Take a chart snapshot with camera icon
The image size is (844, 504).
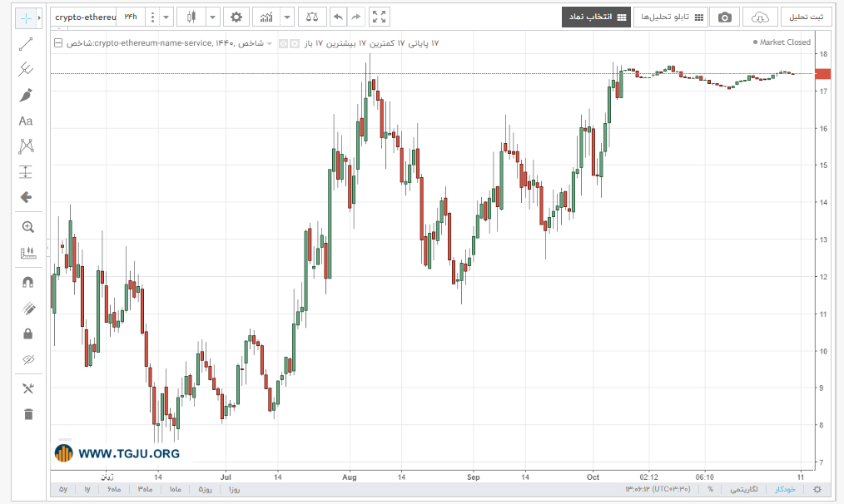click(x=724, y=17)
